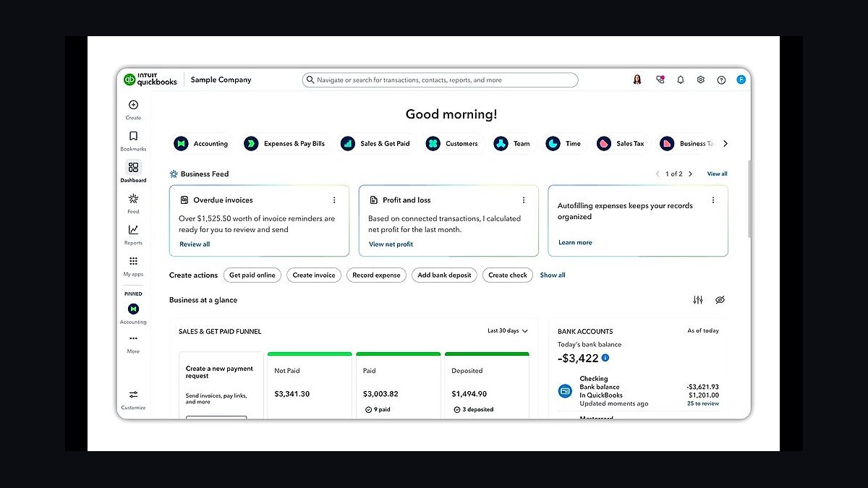The height and width of the screenshot is (488, 868).
Task: Select the Time category chip
Action: (x=563, y=143)
